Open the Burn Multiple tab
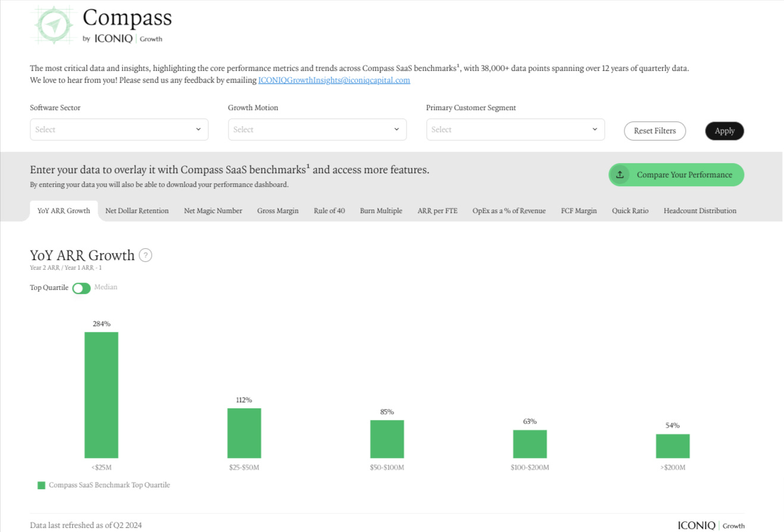Image resolution: width=784 pixels, height=532 pixels. tap(381, 211)
